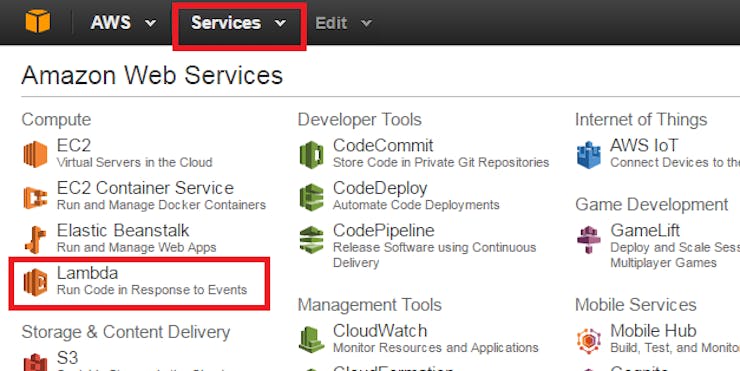This screenshot has height=371, width=740.
Task: Open the EC2 service icon
Action: click(35, 154)
